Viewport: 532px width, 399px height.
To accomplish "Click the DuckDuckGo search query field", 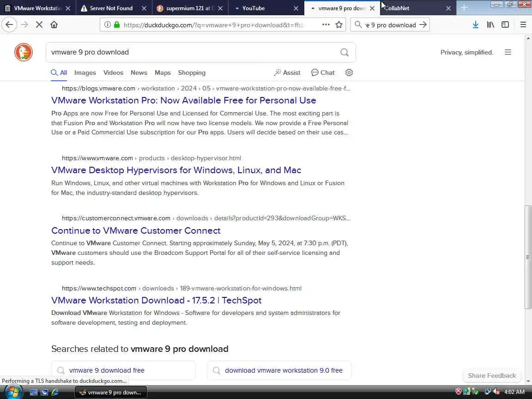I will point(193,52).
